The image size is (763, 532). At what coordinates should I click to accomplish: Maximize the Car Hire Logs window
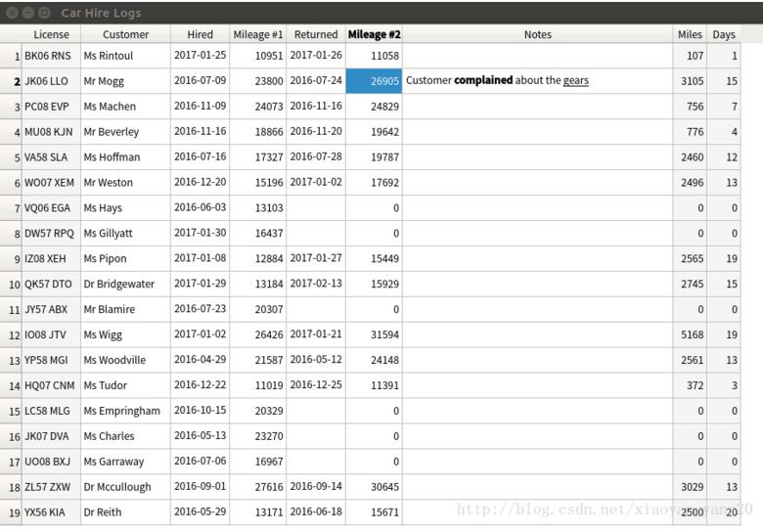click(44, 13)
